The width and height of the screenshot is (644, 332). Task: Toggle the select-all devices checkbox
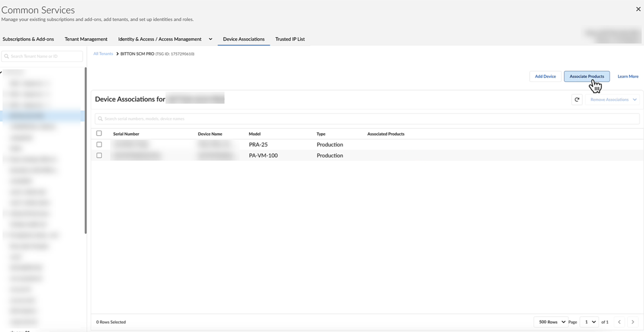point(99,133)
